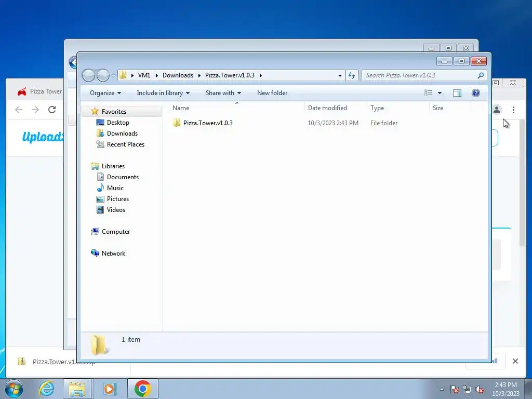Select Network in the navigation pane

(x=113, y=254)
